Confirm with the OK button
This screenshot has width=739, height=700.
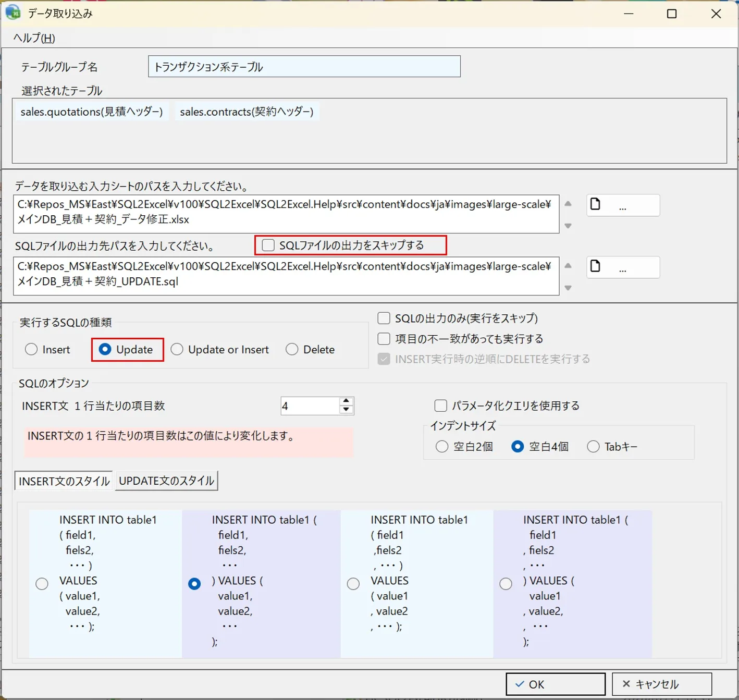pyautogui.click(x=556, y=684)
